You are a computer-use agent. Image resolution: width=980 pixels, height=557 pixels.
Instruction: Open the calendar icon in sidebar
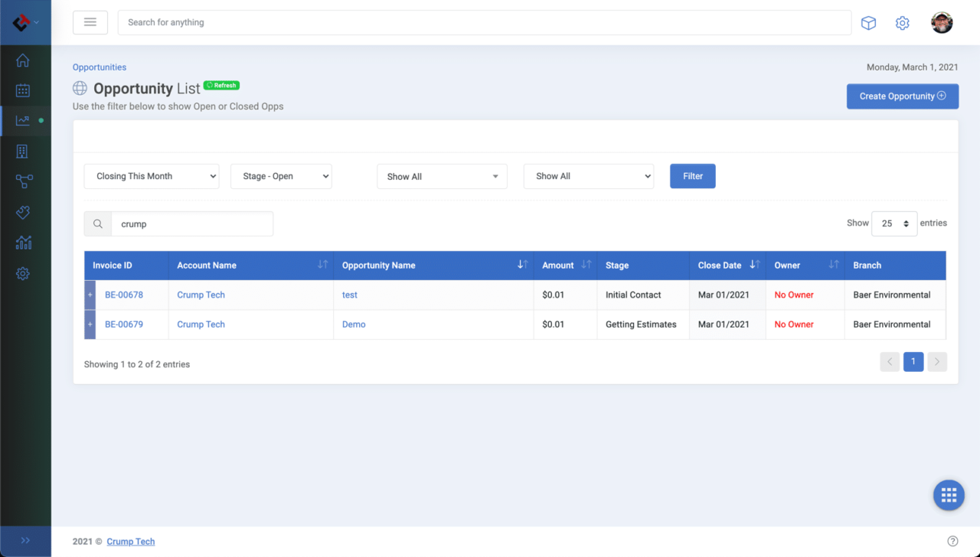coord(23,90)
